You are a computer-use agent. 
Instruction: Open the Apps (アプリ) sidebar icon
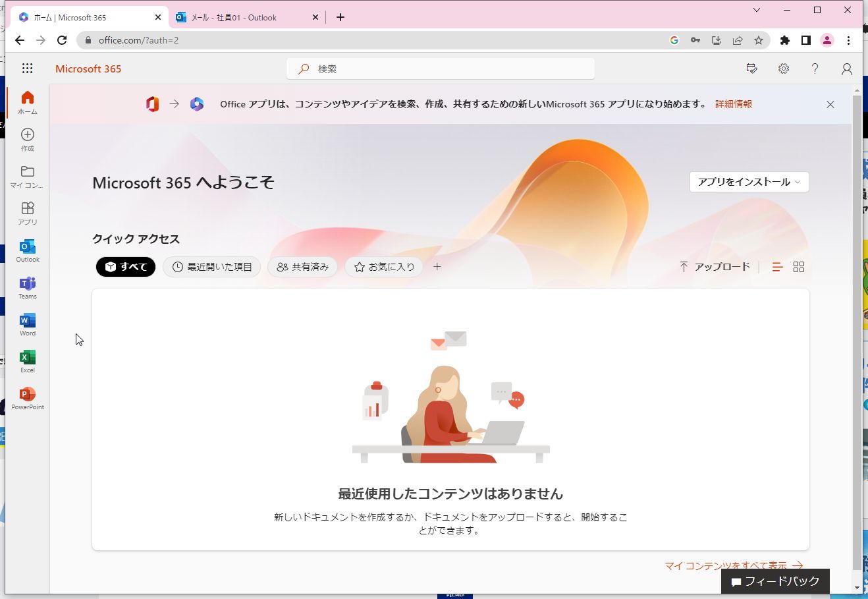click(x=28, y=214)
